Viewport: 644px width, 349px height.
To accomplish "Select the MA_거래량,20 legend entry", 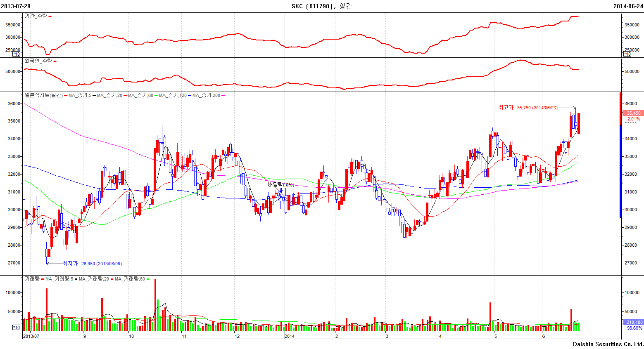I will coord(94,279).
